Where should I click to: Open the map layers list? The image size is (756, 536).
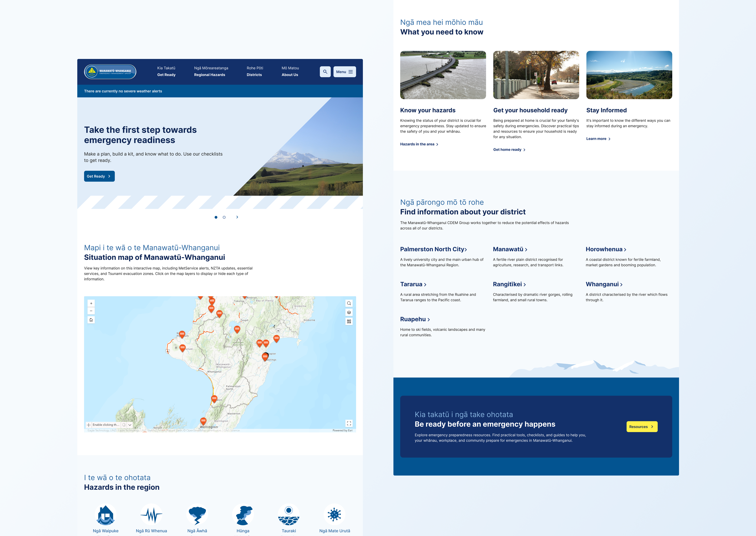pos(349,312)
